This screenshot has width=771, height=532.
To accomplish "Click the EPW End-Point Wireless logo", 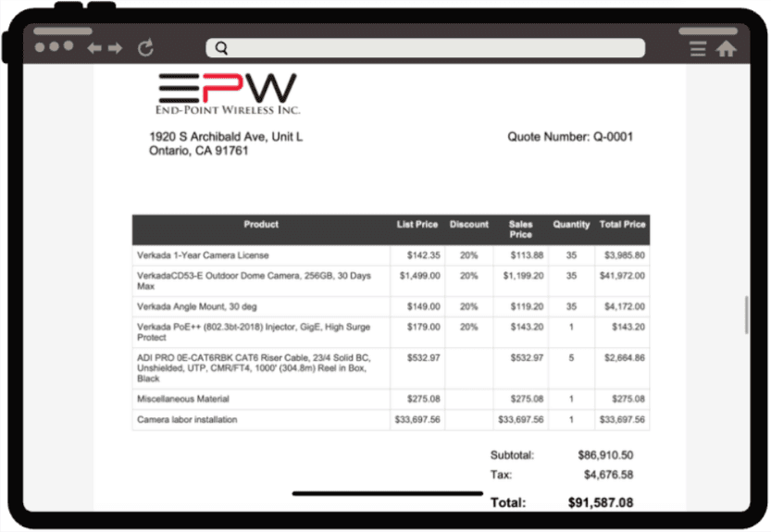I will (227, 94).
